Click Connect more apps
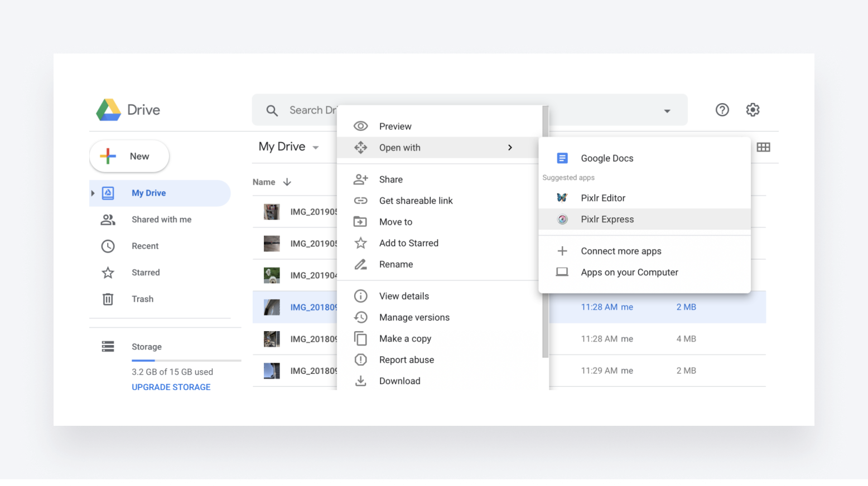Screen dimensions: 868x486 coord(621,251)
